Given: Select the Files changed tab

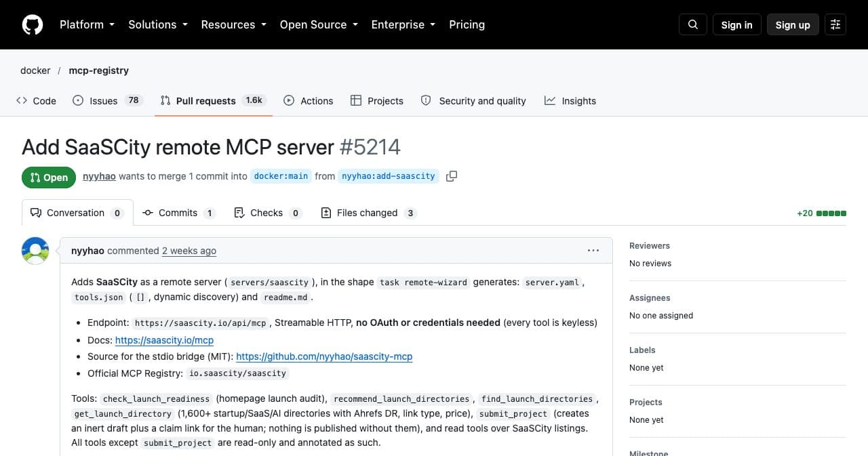Looking at the screenshot, I should point(368,213).
